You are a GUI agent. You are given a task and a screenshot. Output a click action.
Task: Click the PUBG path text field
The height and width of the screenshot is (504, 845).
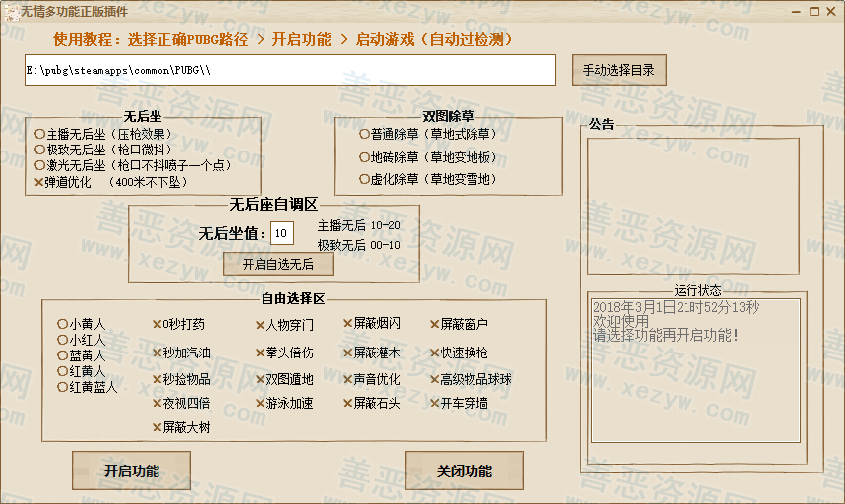click(x=289, y=71)
